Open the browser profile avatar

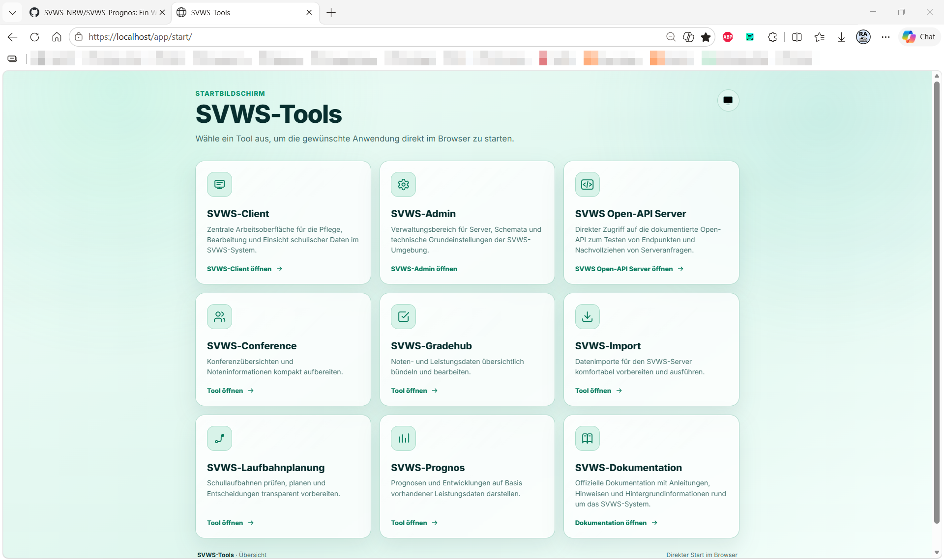pyautogui.click(x=863, y=37)
